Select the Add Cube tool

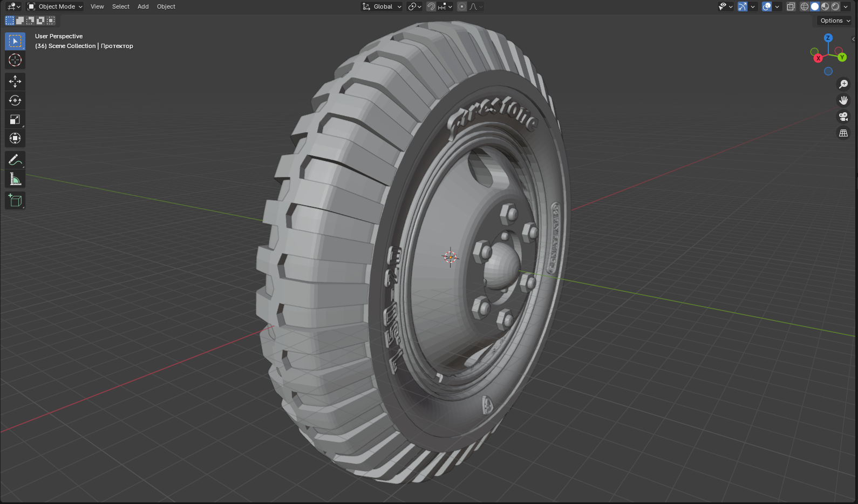15,201
